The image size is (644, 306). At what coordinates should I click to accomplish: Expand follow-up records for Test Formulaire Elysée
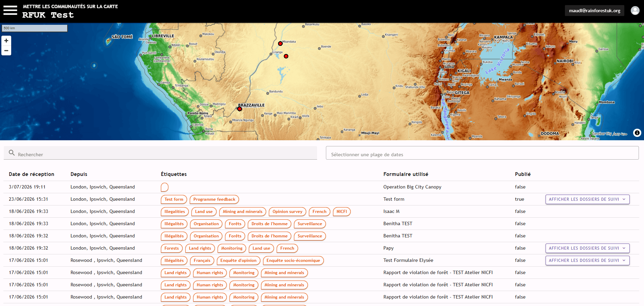[x=587, y=260]
